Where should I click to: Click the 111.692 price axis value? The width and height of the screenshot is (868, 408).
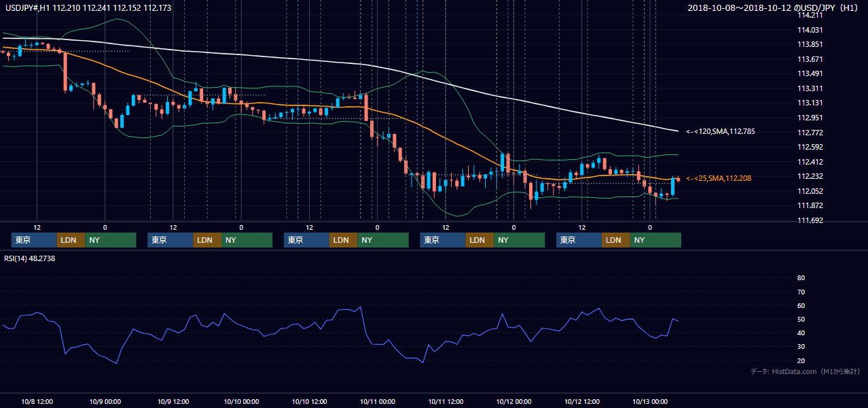coord(810,220)
